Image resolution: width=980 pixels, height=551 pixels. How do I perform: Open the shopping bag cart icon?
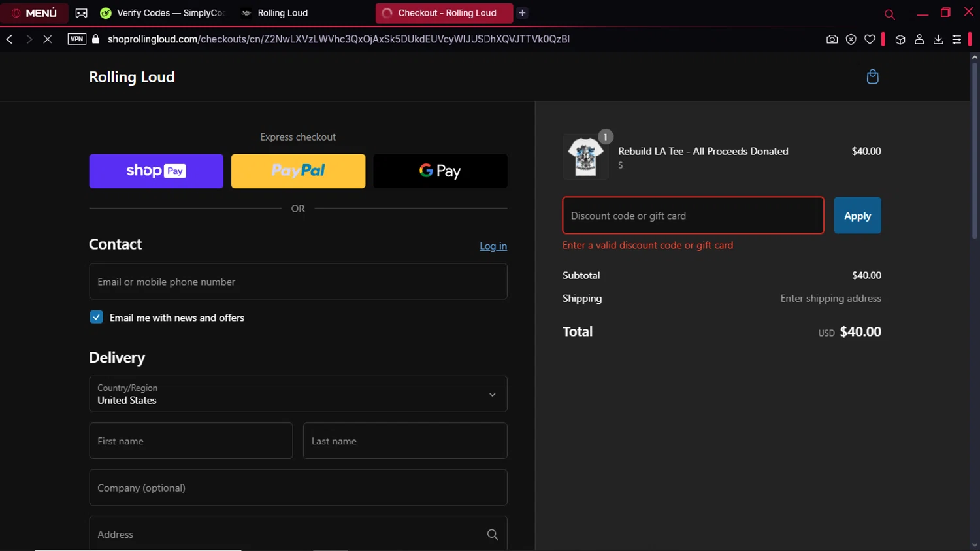pos(872,77)
